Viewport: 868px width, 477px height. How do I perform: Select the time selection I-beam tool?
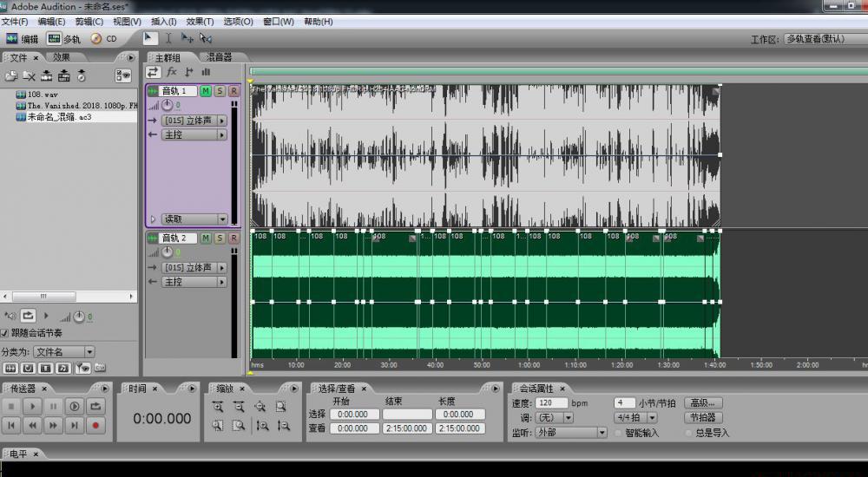coord(168,38)
